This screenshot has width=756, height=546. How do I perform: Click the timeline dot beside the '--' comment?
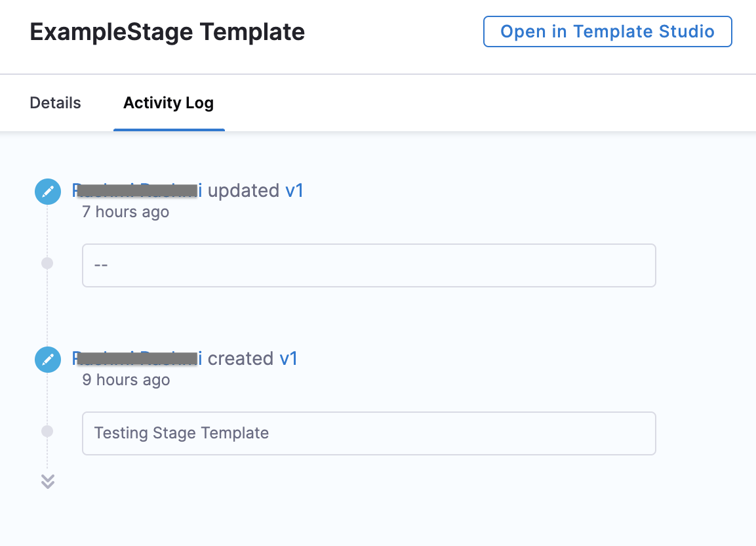coord(47,263)
